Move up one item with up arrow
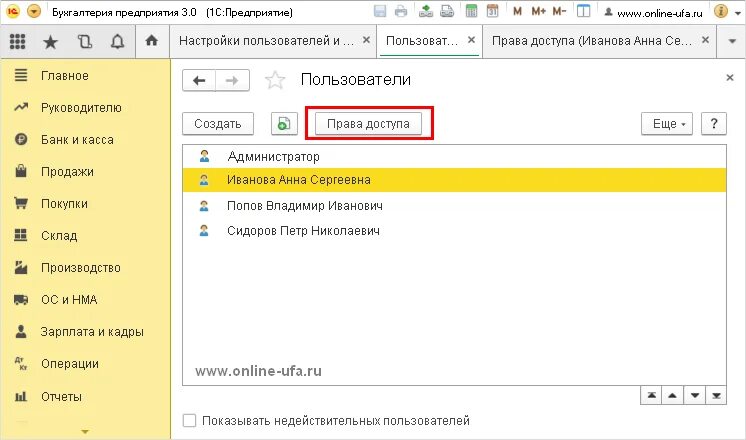 pos(673,395)
